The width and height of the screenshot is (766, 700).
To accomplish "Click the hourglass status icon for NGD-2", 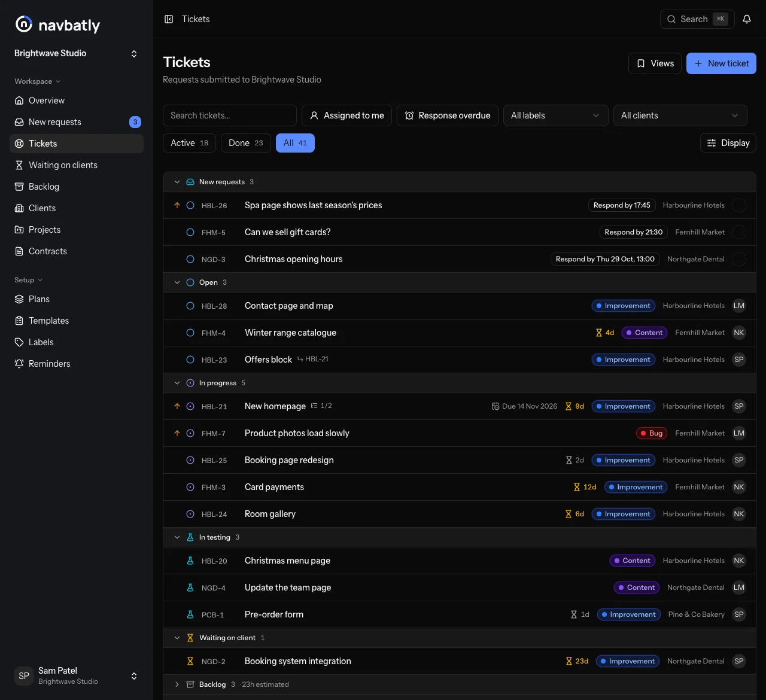I will point(190,661).
